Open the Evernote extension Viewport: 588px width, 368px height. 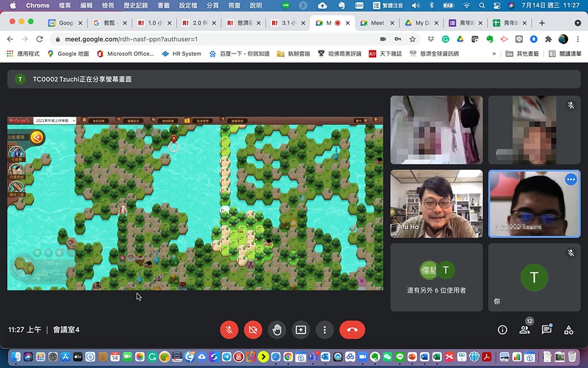[x=490, y=39]
